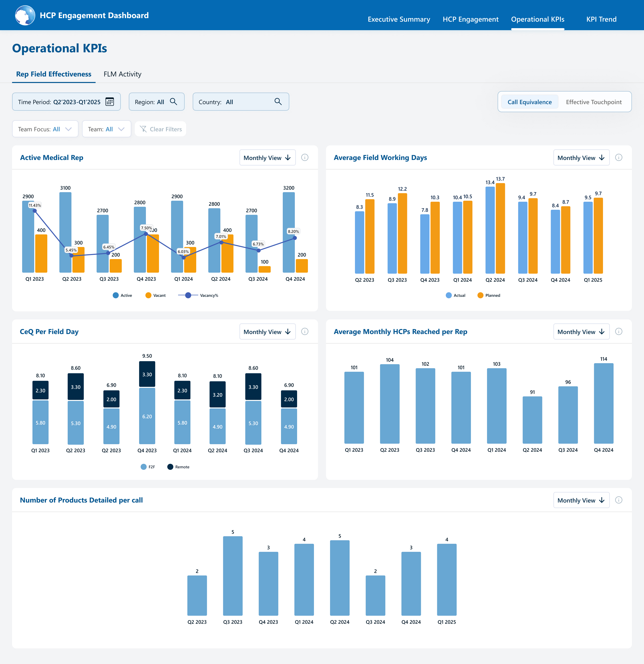Screen dimensions: 644x664
Task: Go to the KPI Trend tab
Action: click(601, 19)
